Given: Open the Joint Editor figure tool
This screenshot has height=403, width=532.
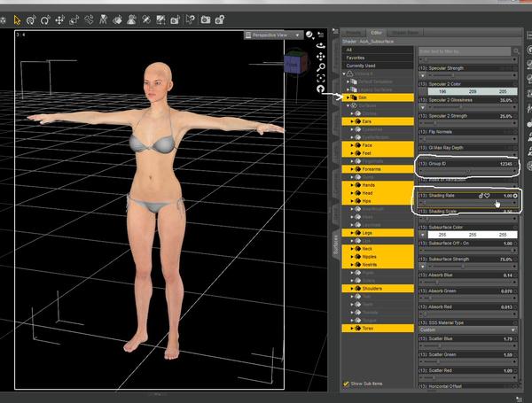Looking at the screenshot, I should click(103, 20).
